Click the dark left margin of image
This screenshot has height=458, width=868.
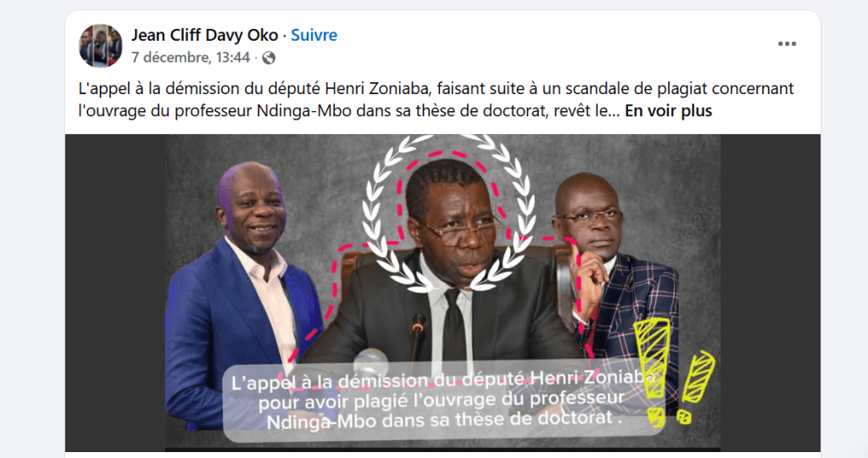coord(115,293)
